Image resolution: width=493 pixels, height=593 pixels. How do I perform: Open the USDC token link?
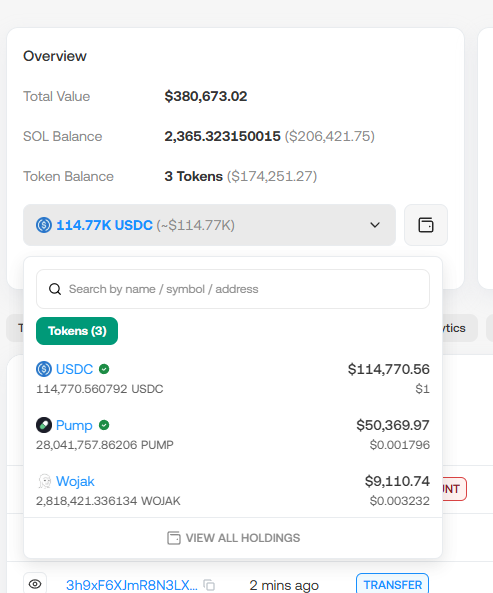[74, 369]
